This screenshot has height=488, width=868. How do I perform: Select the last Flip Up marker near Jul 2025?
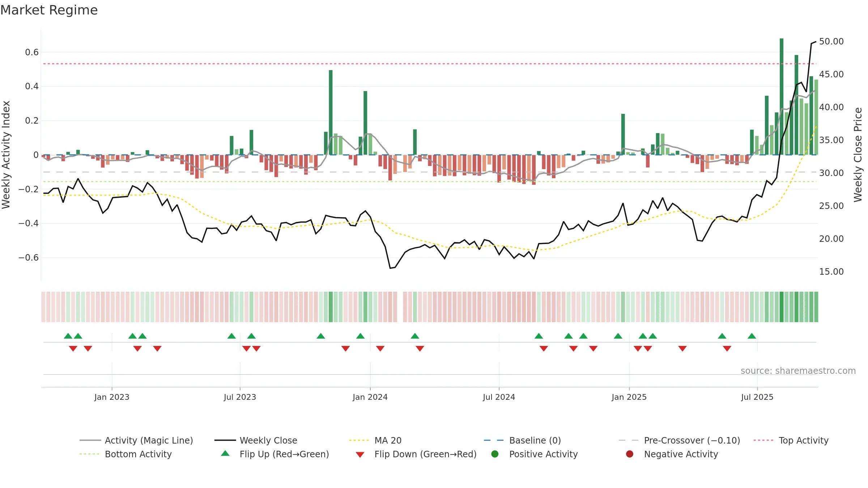click(752, 336)
